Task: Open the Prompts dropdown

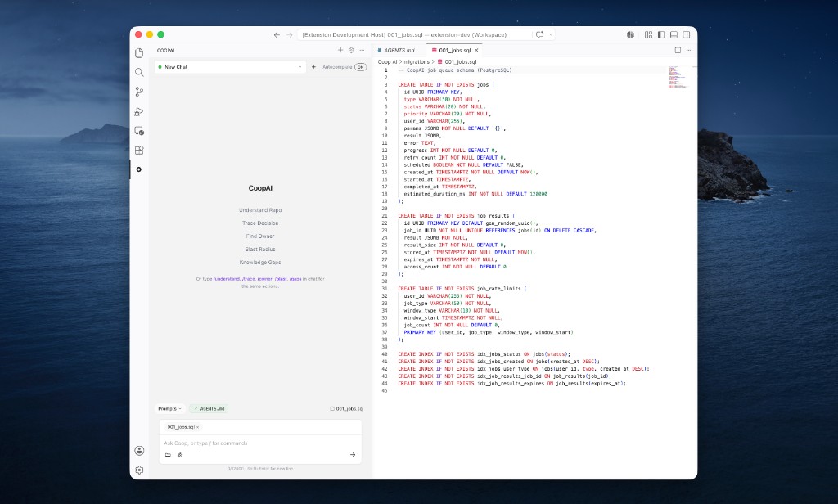Action: (x=169, y=408)
